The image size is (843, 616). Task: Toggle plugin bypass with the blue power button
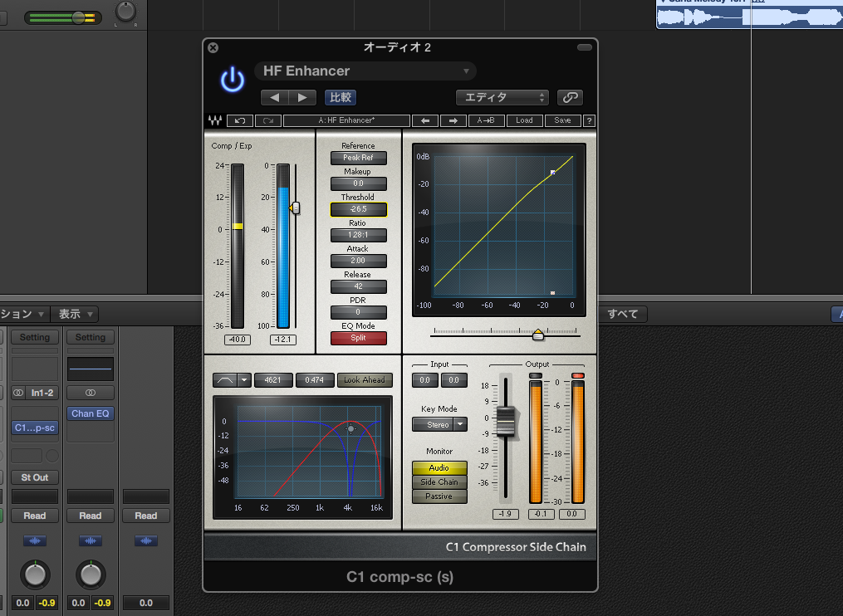point(232,79)
